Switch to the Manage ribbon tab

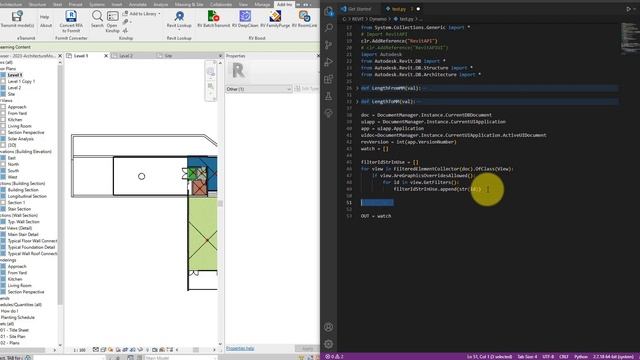(x=262, y=4)
